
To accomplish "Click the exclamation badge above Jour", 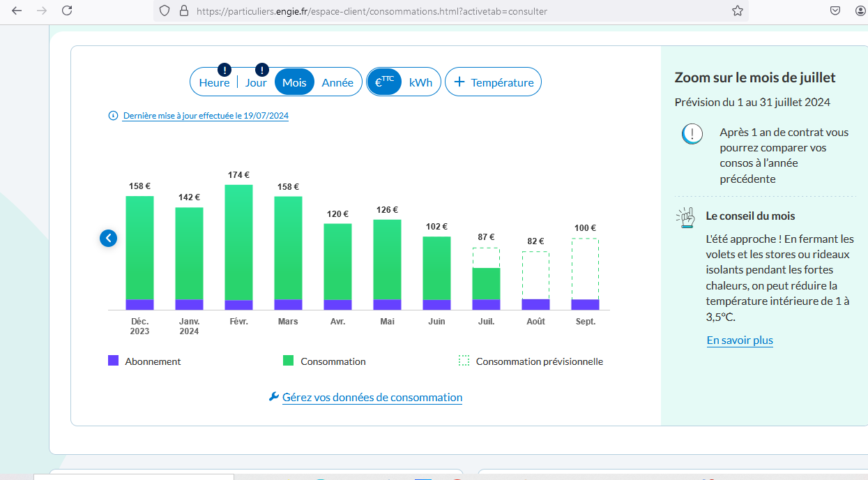I will tap(261, 70).
